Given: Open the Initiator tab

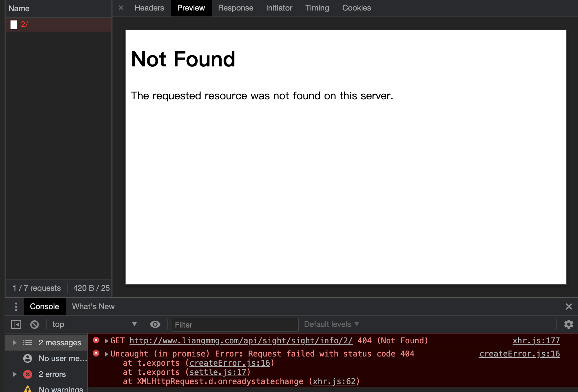Looking at the screenshot, I should click(279, 8).
